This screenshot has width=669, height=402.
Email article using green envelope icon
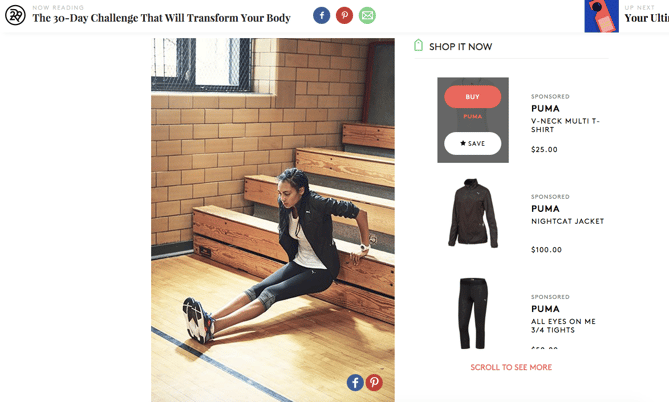point(367,16)
